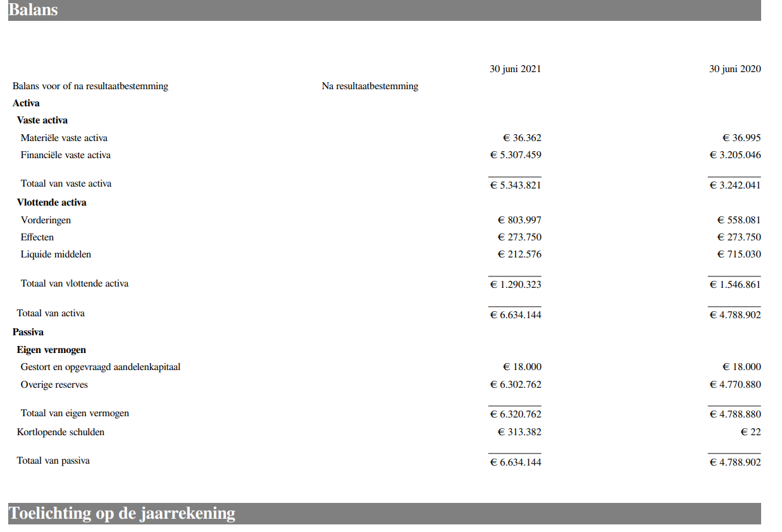This screenshot has height=532, width=782.
Task: Click the eigen vermogen total "€ 6.320.762"
Action: [x=516, y=415]
